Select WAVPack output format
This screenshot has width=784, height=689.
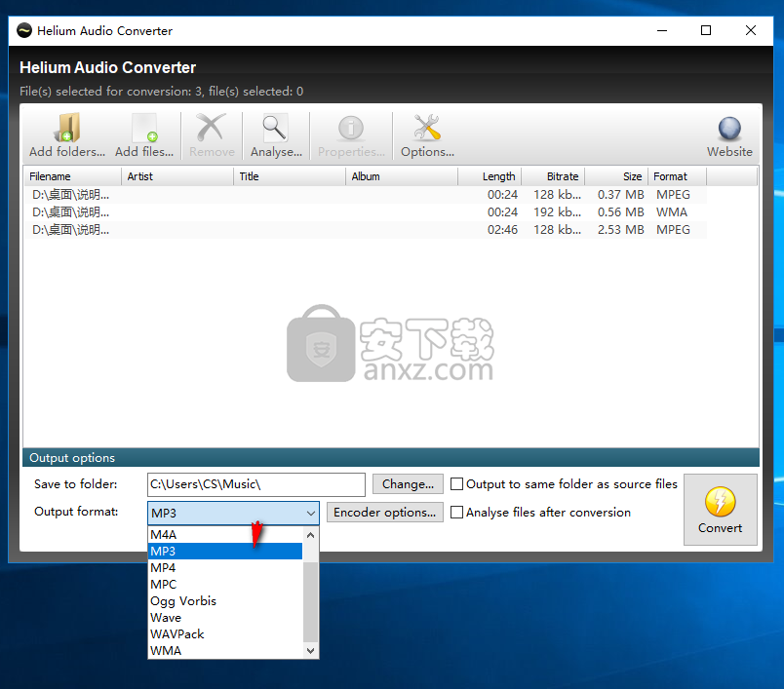click(x=225, y=634)
